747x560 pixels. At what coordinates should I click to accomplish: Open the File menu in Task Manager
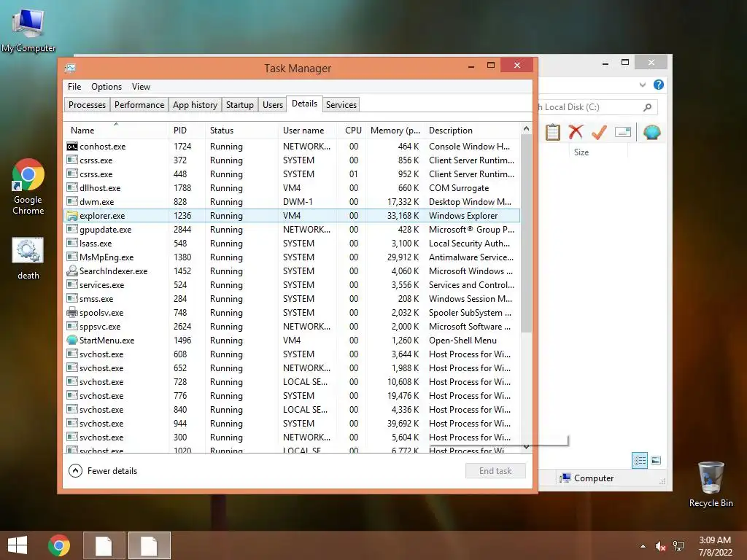74,87
